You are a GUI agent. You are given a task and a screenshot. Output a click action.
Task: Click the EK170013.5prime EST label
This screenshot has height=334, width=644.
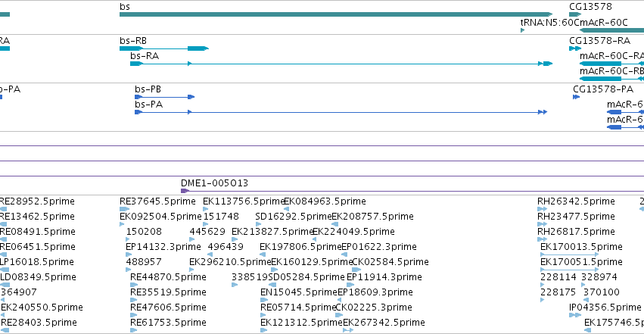pos(581,247)
